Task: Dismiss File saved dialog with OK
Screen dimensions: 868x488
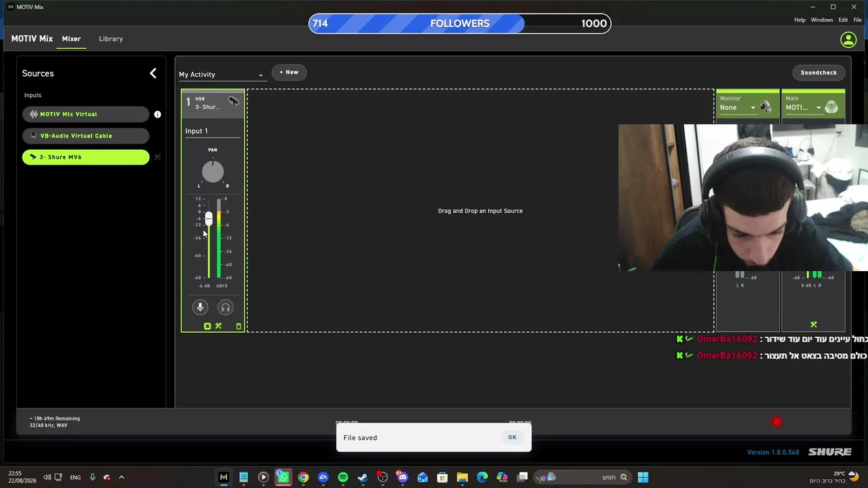Action: coord(512,437)
